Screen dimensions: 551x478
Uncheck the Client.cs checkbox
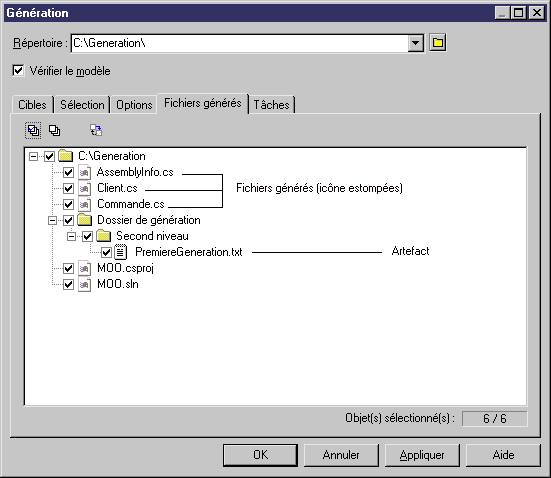(68, 188)
